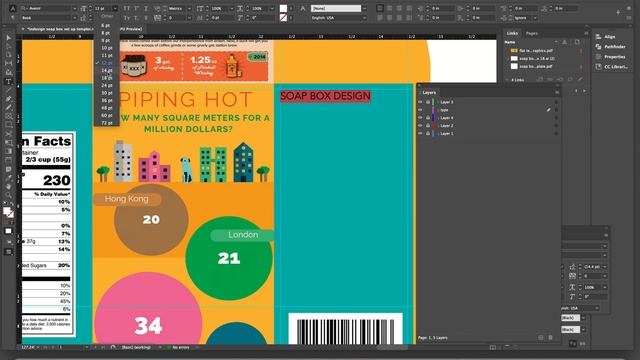Open the language English USA dropdown
This screenshot has height=360, width=640.
pos(364,18)
